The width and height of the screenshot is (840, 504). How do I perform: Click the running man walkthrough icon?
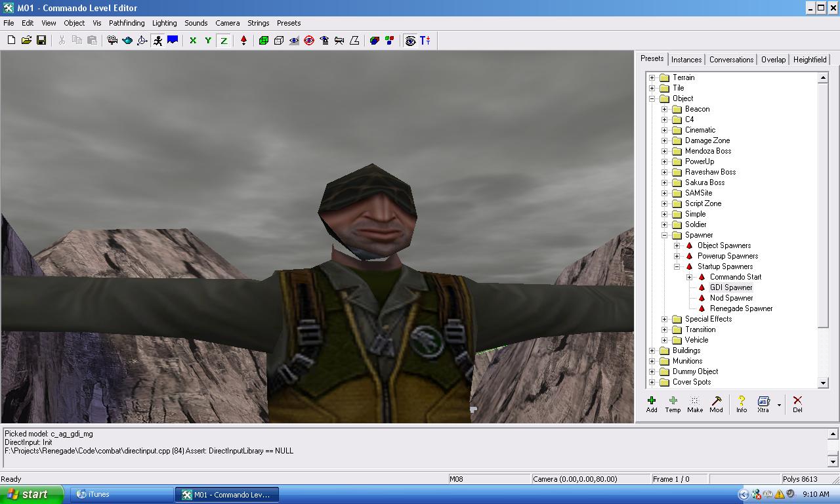pos(157,41)
